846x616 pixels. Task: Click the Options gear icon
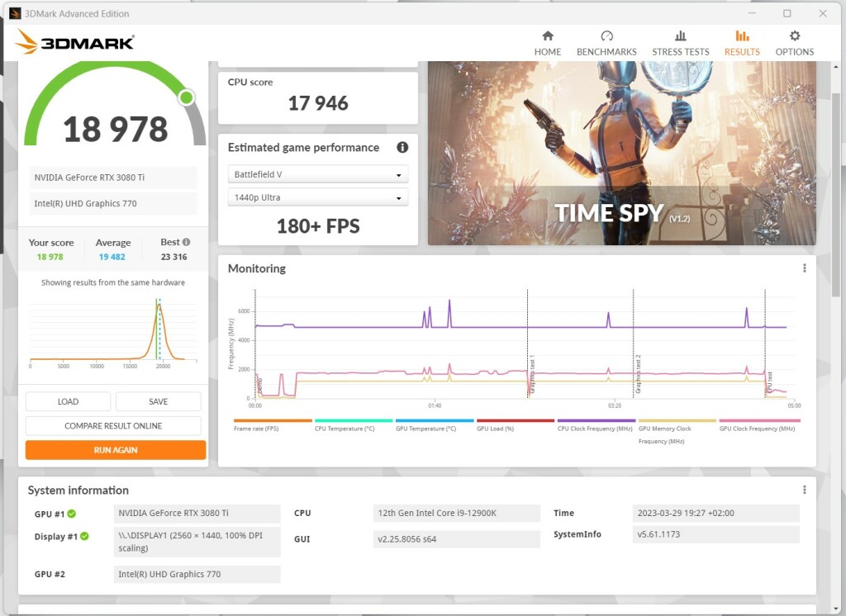(794, 36)
